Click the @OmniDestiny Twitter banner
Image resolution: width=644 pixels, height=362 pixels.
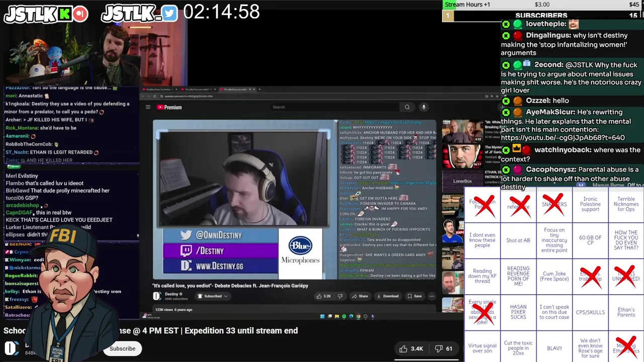click(x=220, y=235)
